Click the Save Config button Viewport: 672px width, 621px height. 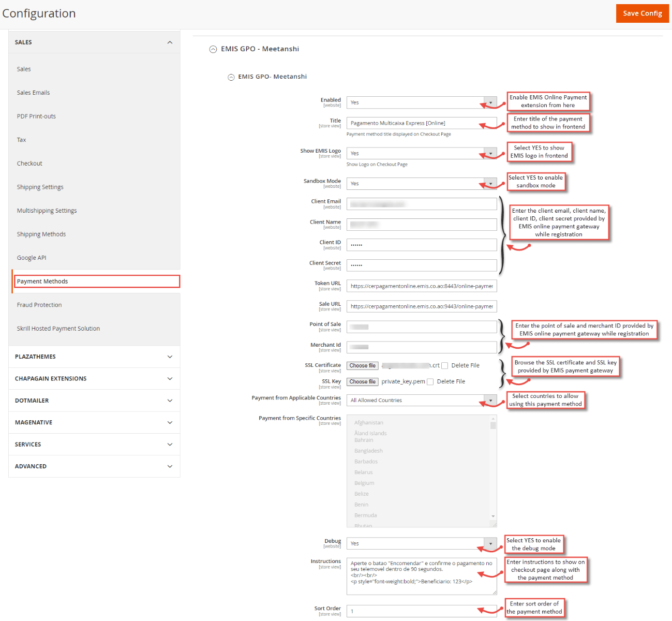pos(642,13)
